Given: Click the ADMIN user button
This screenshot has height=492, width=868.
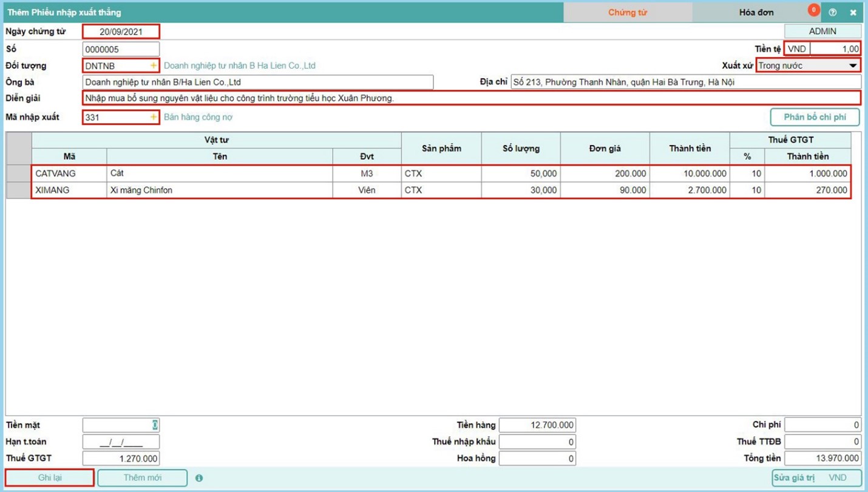Looking at the screenshot, I should click(822, 31).
